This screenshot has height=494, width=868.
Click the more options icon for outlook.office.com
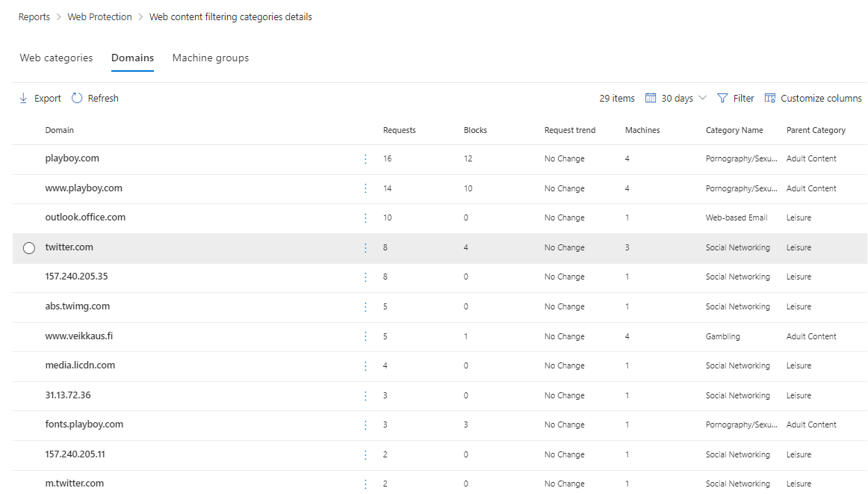point(365,217)
